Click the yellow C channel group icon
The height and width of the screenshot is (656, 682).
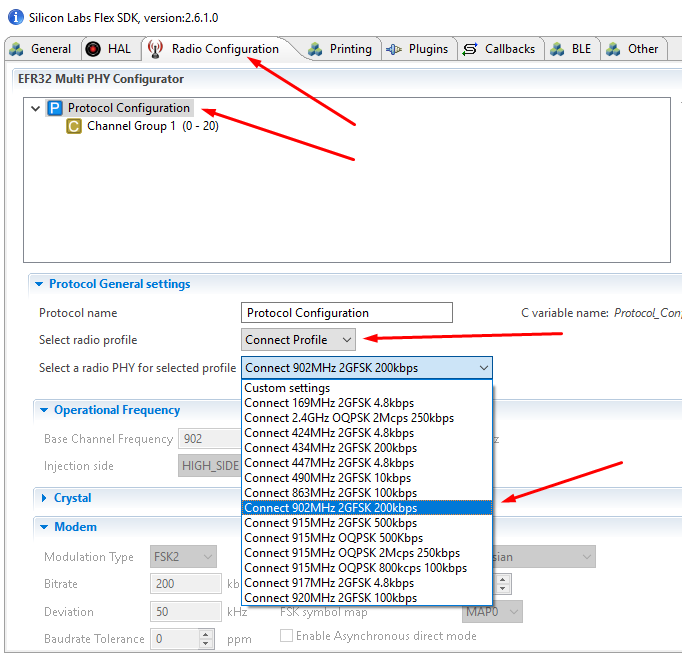(74, 126)
